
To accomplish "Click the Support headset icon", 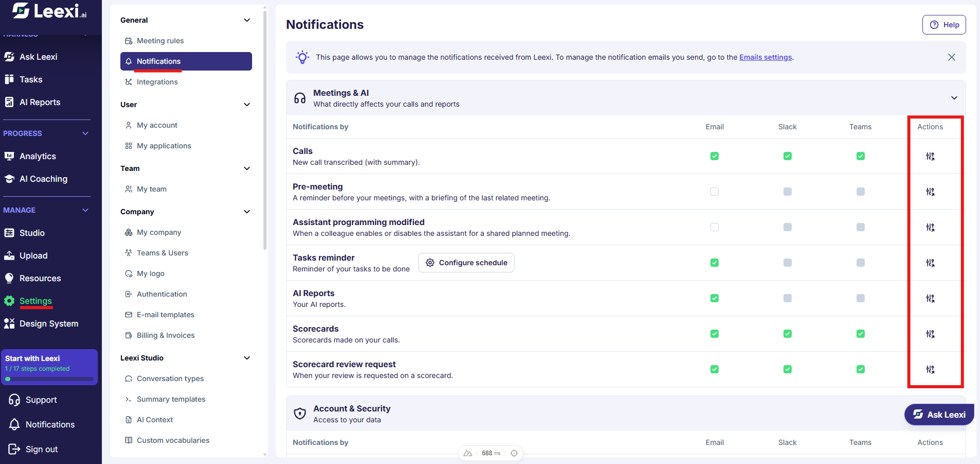I will (14, 400).
